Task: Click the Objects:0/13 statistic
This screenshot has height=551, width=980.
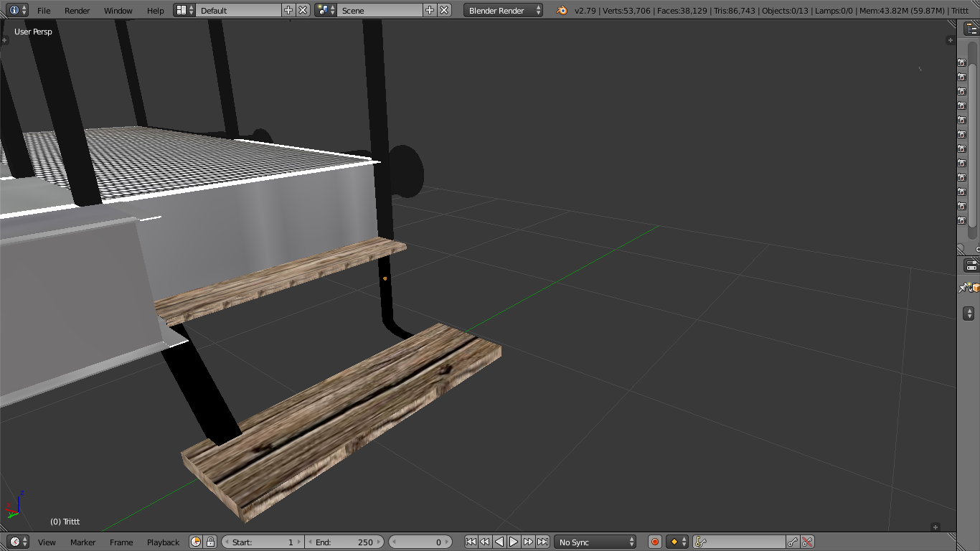Action: tap(786, 11)
